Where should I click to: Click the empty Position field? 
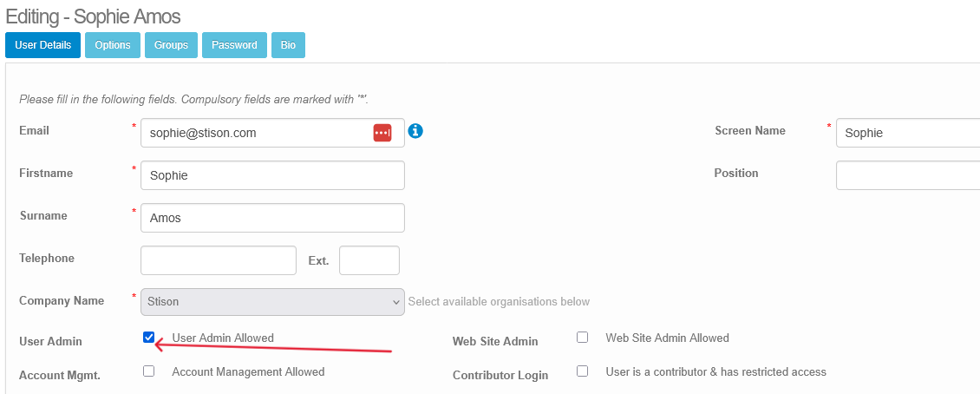[x=906, y=175]
